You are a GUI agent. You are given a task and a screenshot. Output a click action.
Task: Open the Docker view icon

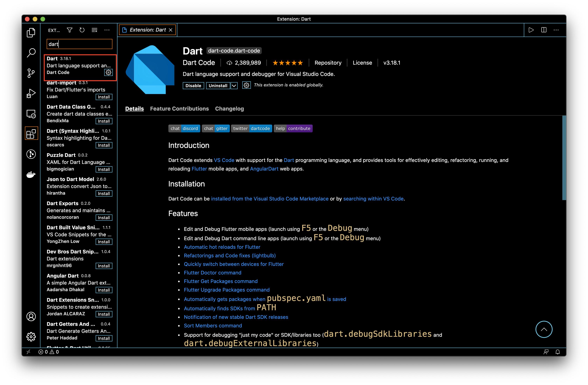click(x=31, y=175)
